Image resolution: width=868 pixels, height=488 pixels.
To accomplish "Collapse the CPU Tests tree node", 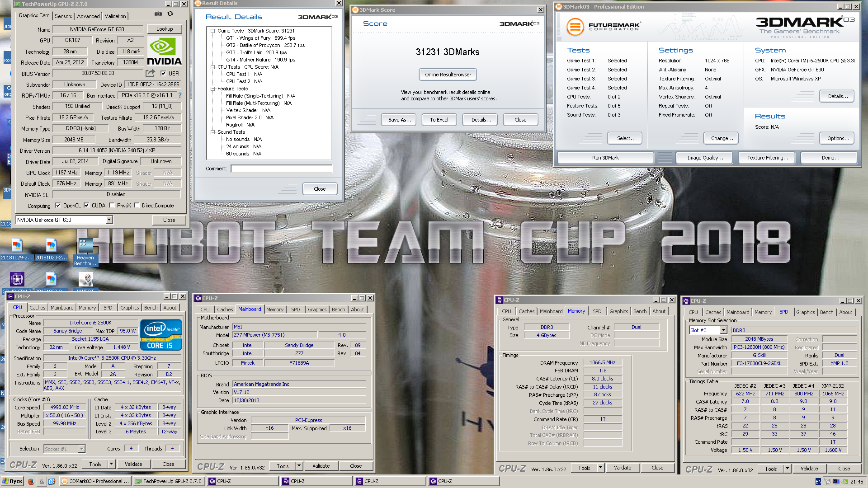I will point(212,67).
